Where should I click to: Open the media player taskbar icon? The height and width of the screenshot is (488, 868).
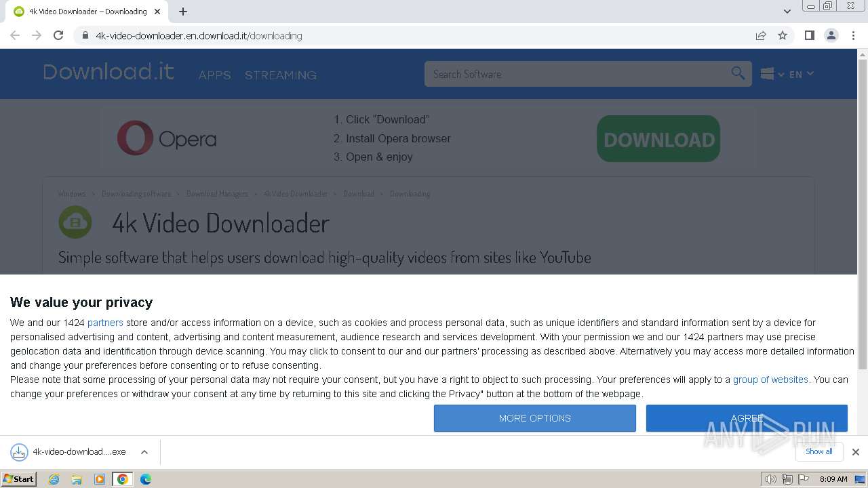pyautogui.click(x=100, y=479)
